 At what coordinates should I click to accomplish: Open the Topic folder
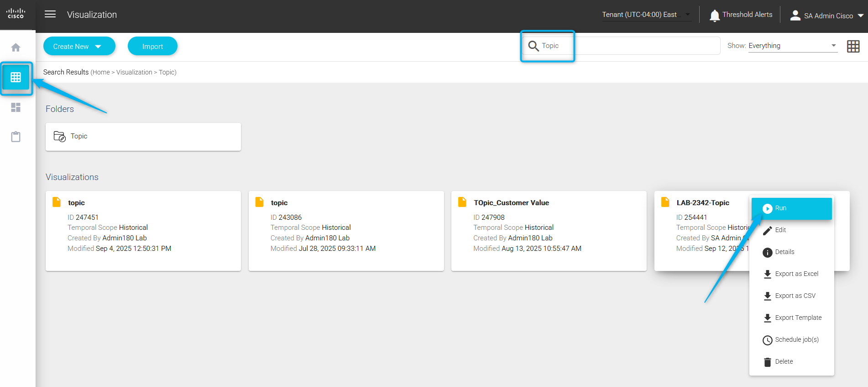click(143, 137)
